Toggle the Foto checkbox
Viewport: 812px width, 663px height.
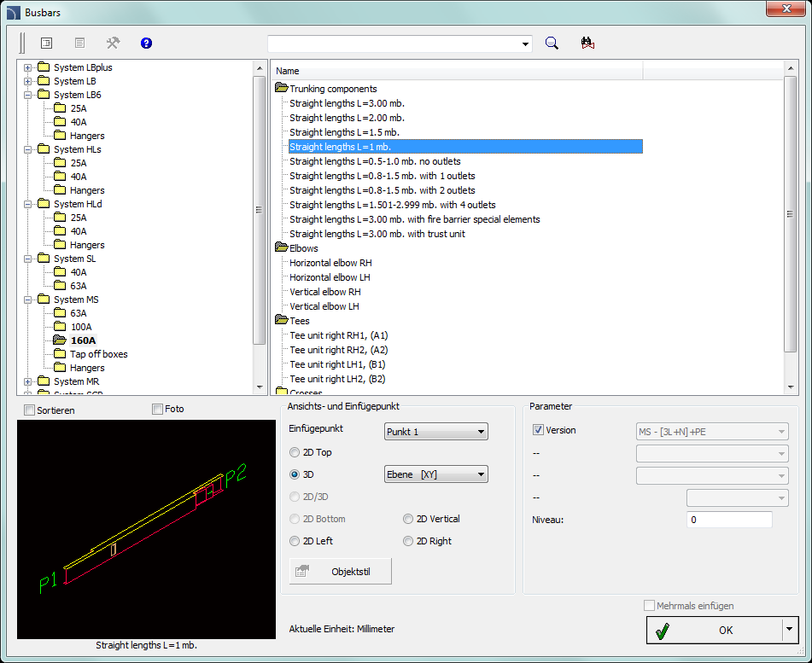pyautogui.click(x=157, y=410)
